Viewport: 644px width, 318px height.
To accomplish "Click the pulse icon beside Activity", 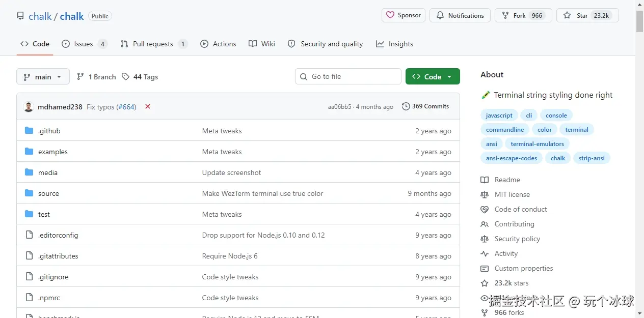I will (485, 253).
